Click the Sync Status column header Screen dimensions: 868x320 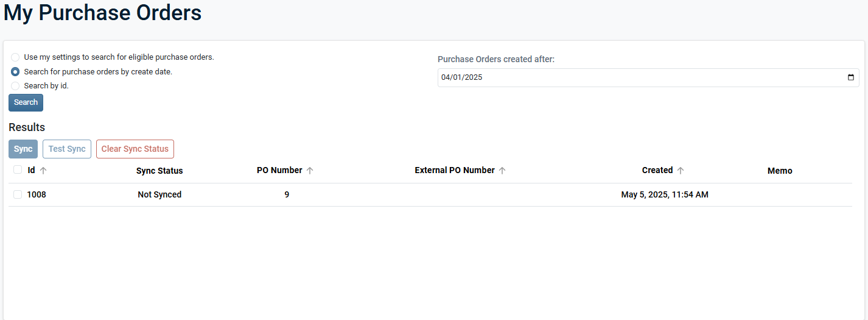(159, 171)
